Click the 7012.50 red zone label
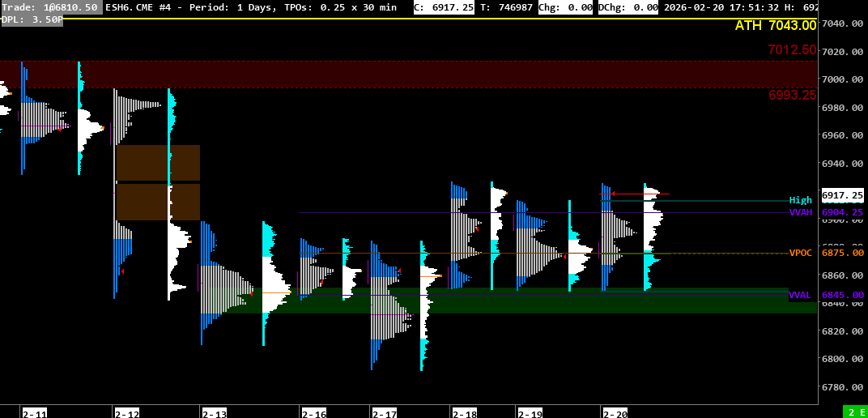This screenshot has width=868, height=418. tap(792, 50)
